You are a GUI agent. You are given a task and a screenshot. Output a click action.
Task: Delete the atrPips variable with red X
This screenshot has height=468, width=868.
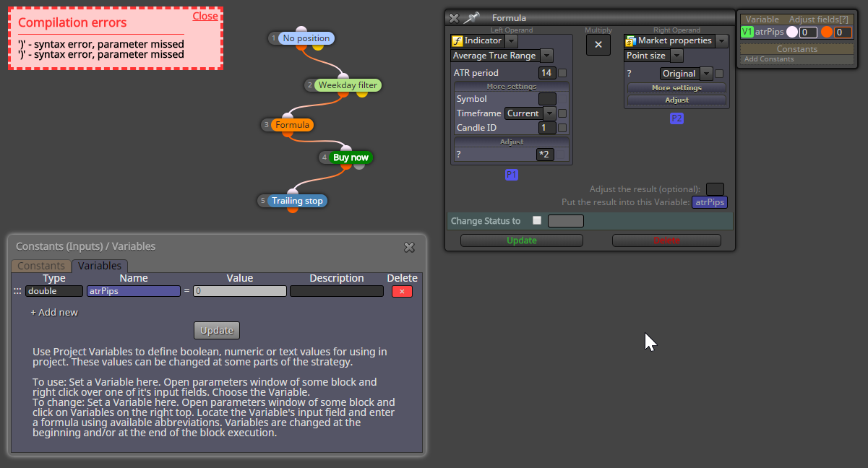(x=402, y=291)
